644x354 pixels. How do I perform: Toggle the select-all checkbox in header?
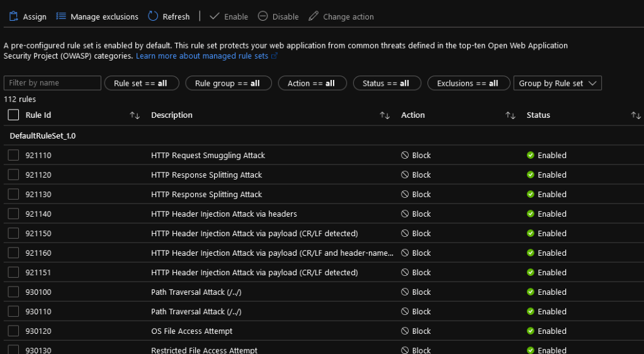[14, 115]
